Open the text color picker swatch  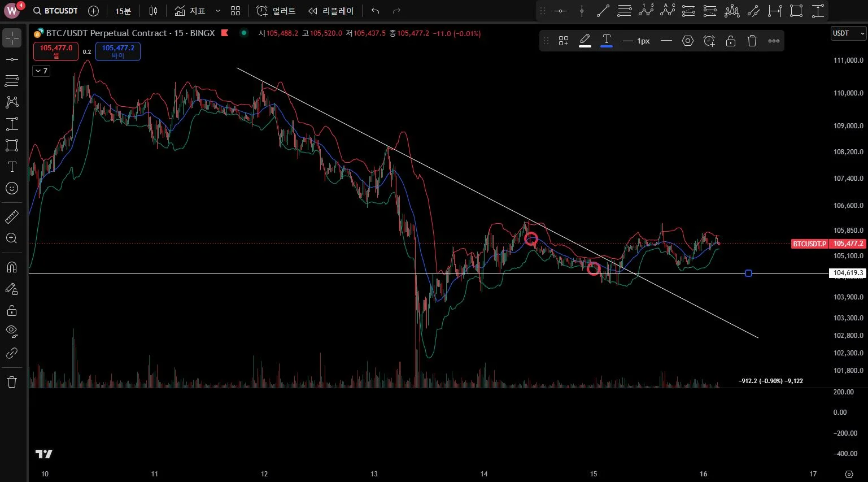(x=607, y=41)
